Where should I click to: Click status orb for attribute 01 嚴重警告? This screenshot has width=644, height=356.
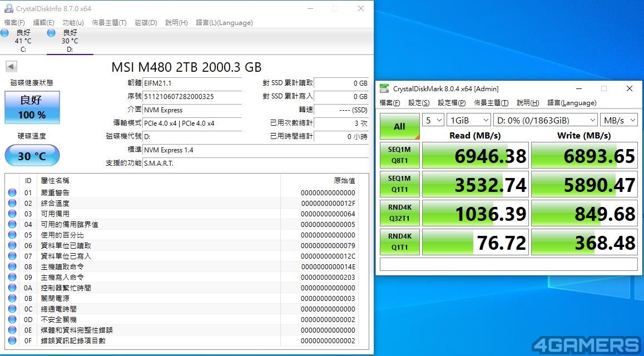(x=12, y=192)
